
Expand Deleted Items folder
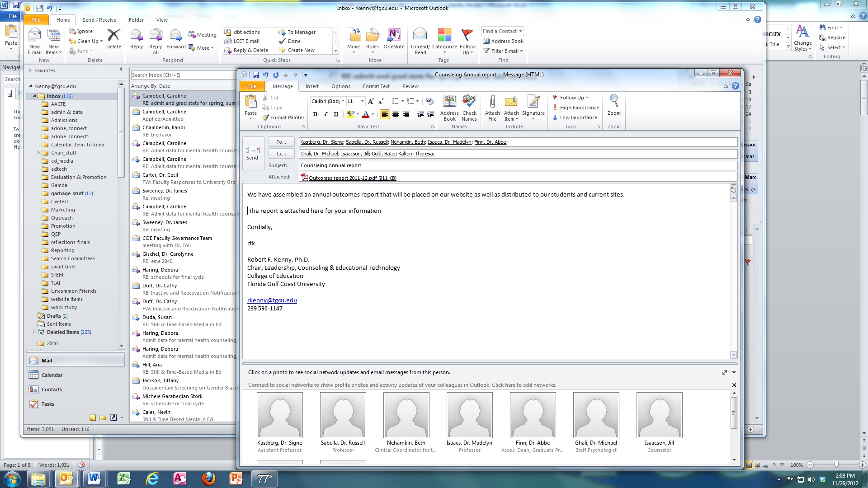coord(34,332)
